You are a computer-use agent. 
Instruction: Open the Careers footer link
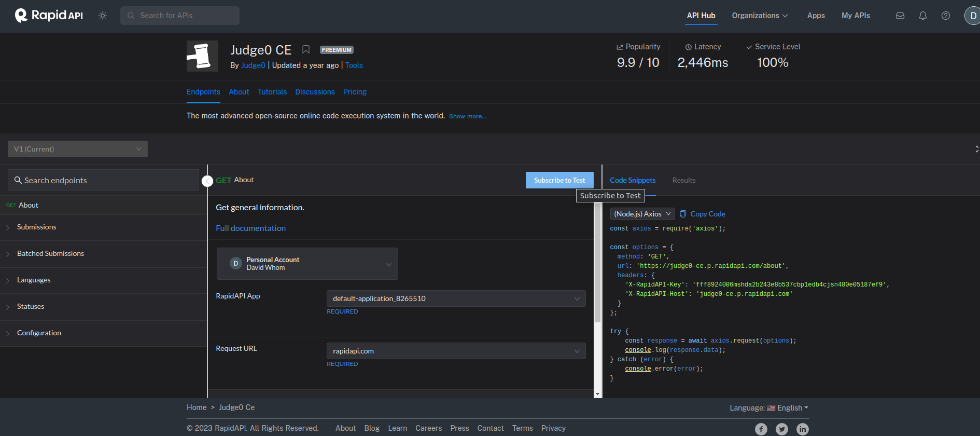tap(428, 428)
